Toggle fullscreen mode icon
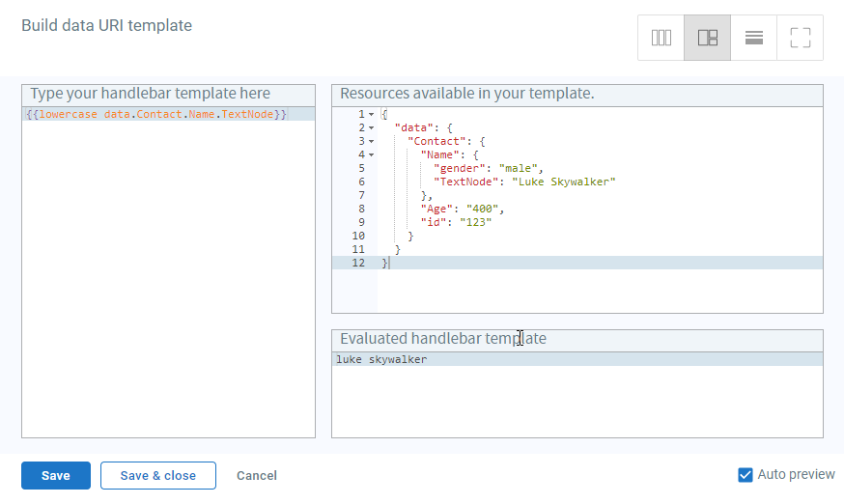This screenshot has width=844, height=504. pyautogui.click(x=800, y=38)
